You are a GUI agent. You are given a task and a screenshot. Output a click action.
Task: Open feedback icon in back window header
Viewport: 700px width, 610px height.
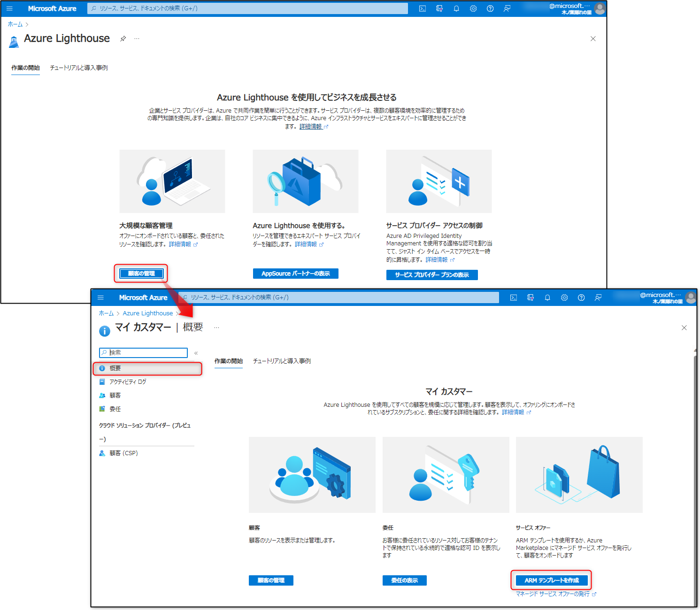pyautogui.click(x=507, y=8)
